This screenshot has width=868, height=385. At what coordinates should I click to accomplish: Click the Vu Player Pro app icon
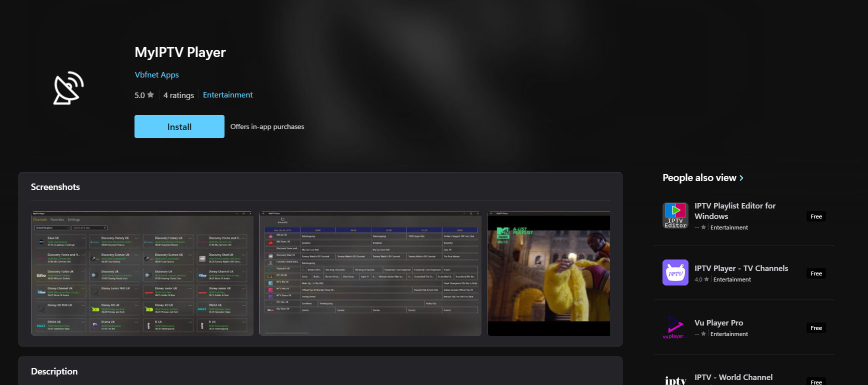pyautogui.click(x=675, y=327)
